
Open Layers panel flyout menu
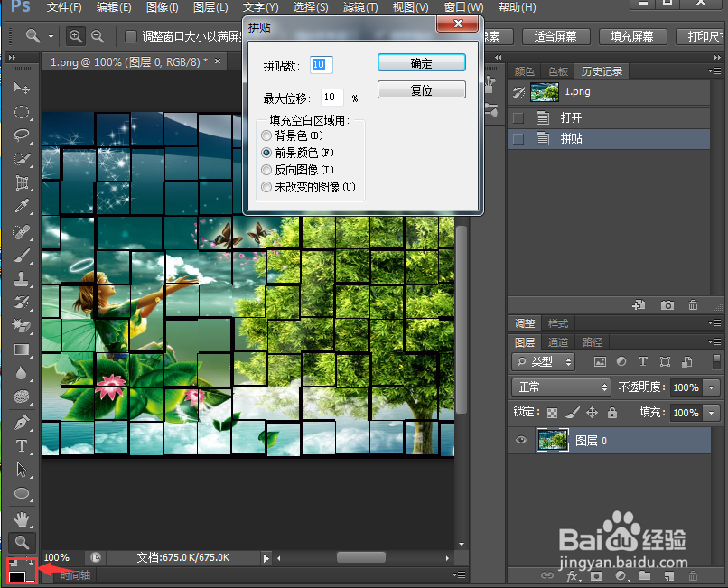pos(714,341)
